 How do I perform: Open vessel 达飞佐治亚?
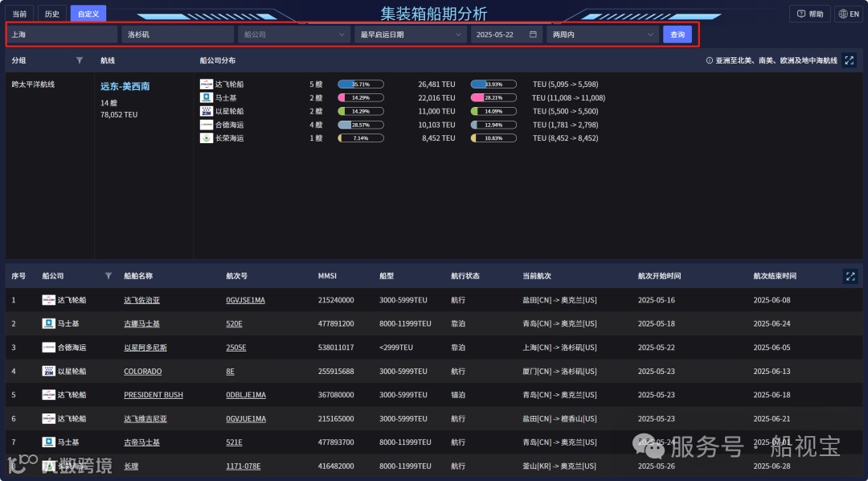click(141, 300)
